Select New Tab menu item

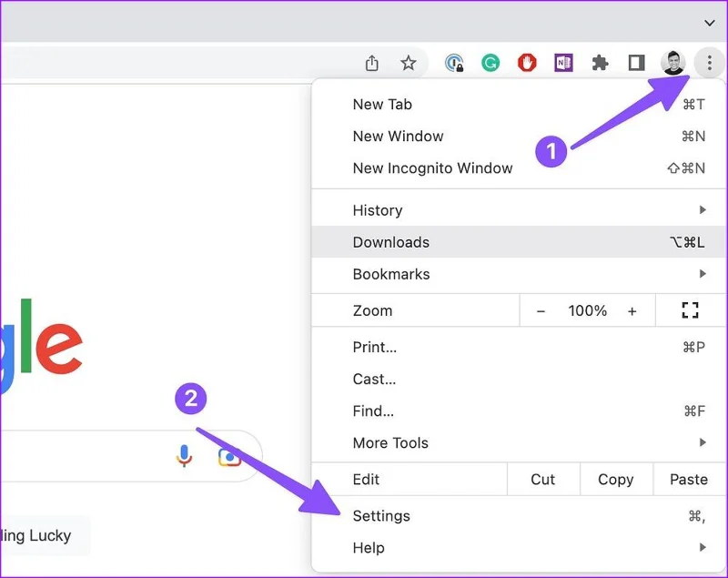coord(519,105)
